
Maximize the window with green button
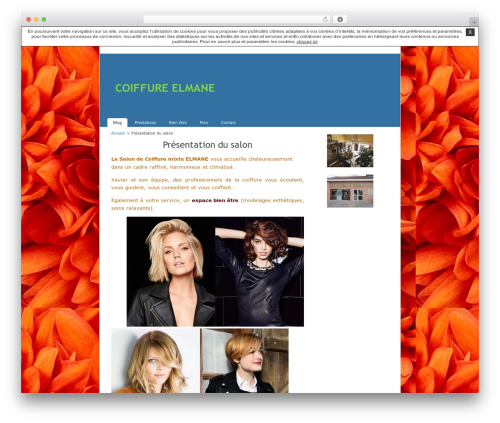click(44, 20)
